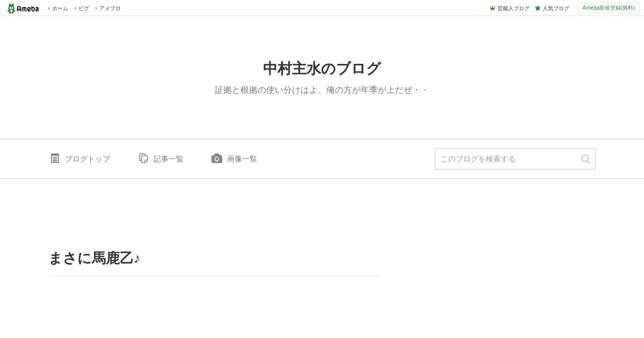Image resolution: width=644 pixels, height=338 pixels.
Task: Open the blog title 中村主水のブログ
Action: click(x=322, y=69)
